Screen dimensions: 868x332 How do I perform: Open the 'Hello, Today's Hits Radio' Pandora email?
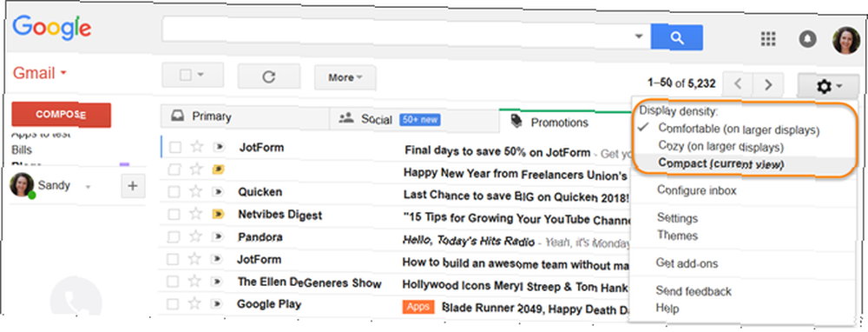pos(470,241)
